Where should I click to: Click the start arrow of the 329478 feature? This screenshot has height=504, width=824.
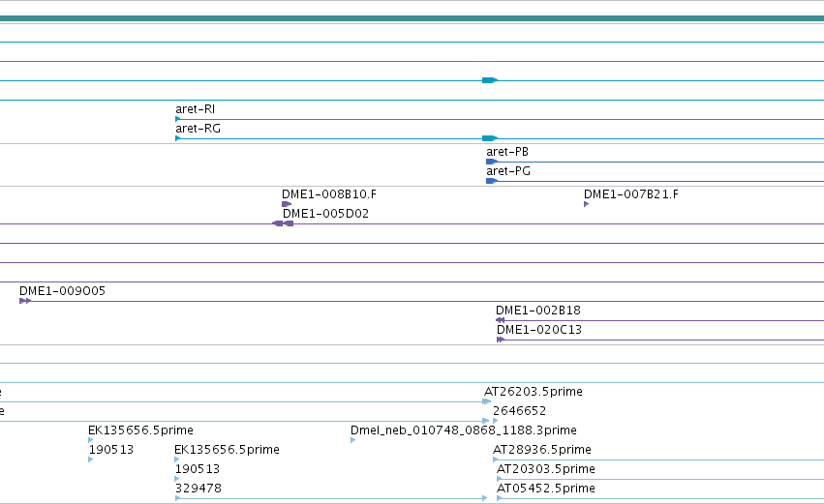177,499
